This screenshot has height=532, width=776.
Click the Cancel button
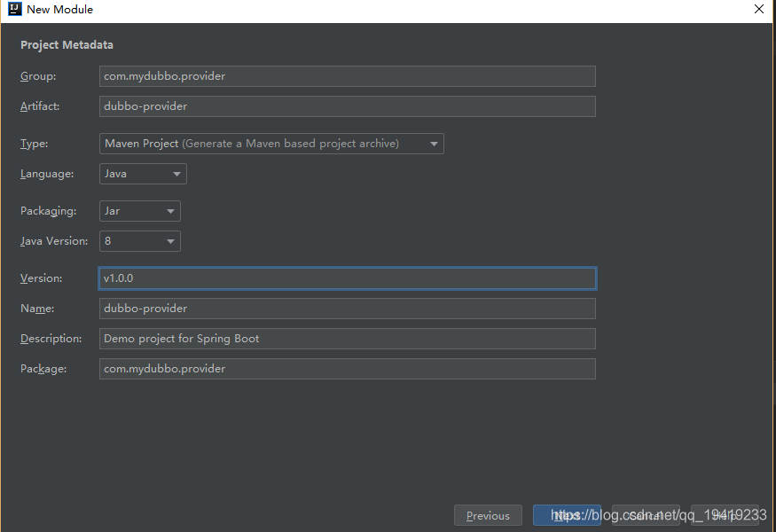tap(646, 515)
